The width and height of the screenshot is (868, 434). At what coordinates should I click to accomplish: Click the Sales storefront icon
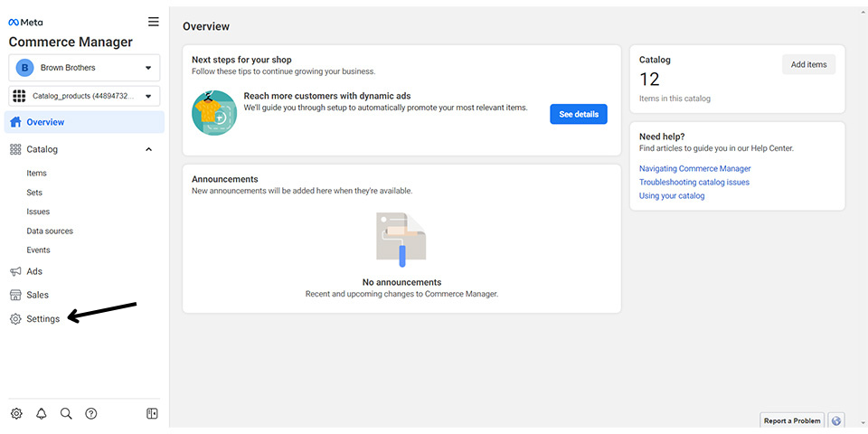click(x=15, y=295)
